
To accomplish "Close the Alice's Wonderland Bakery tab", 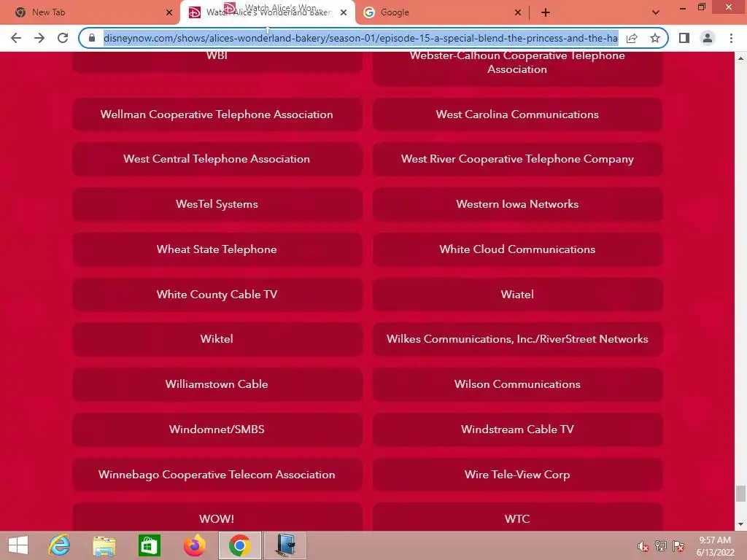I will [344, 12].
